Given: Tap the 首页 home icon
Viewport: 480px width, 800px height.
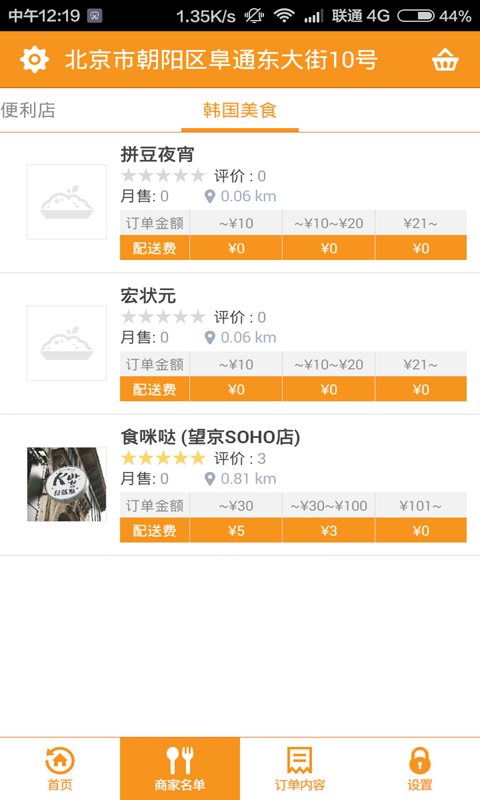Looking at the screenshot, I should (60, 761).
